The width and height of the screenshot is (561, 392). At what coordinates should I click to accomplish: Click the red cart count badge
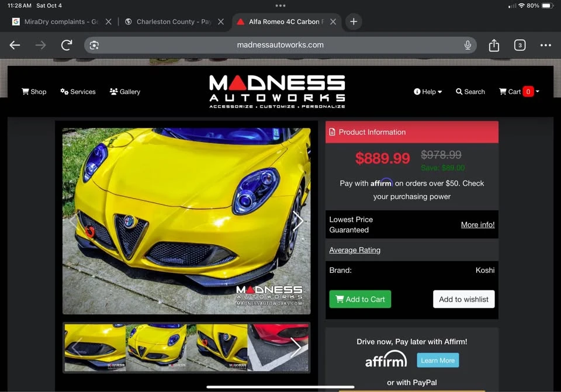click(528, 92)
